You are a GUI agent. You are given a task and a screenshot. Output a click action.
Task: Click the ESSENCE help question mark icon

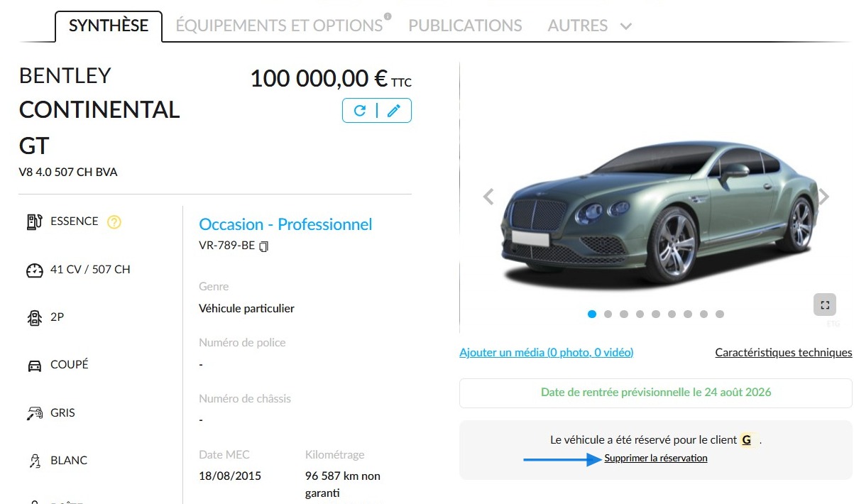pos(114,222)
